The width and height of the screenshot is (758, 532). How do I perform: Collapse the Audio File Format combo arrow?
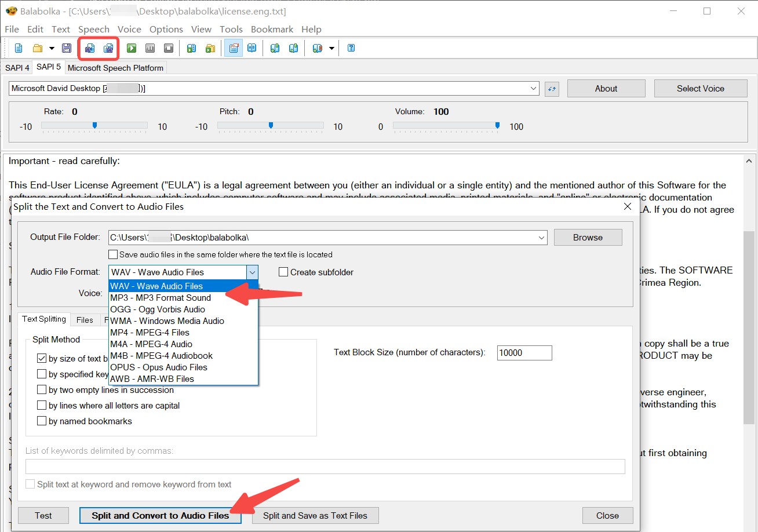coord(252,272)
